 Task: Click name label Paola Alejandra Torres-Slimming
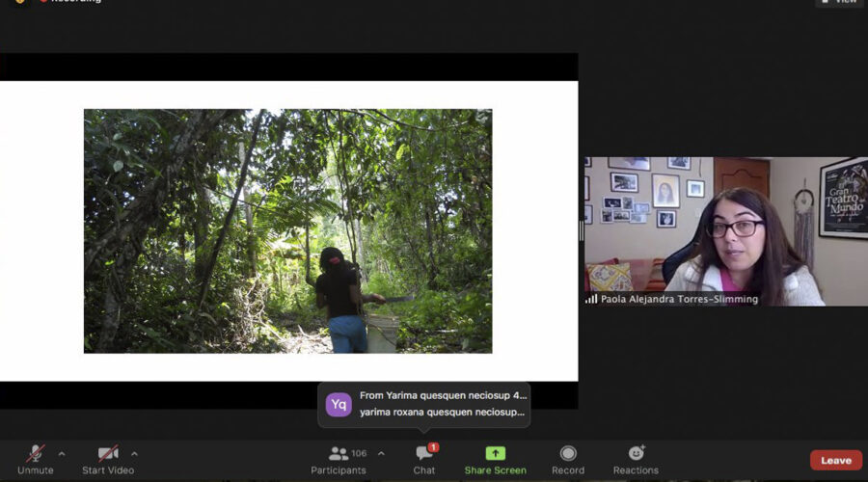coord(679,300)
